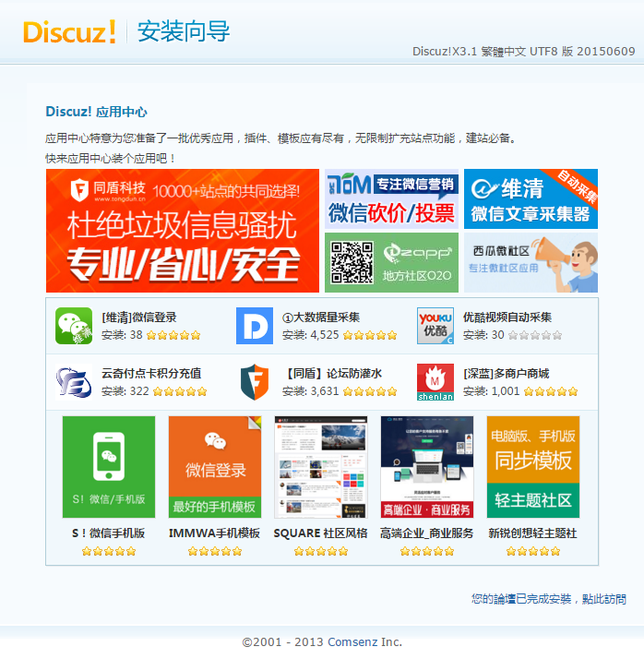The width and height of the screenshot is (644, 659).
Task: Click the shenlan multi-merchant mall icon
Action: point(435,382)
